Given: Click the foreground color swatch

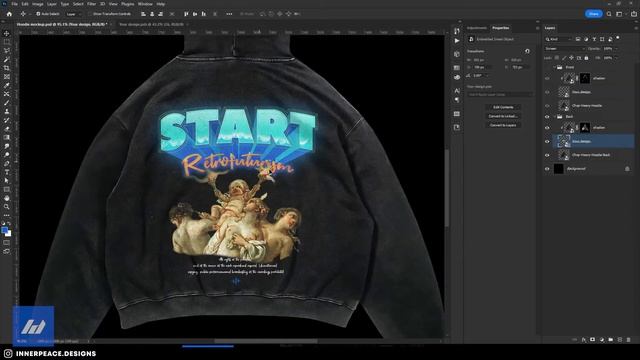Looking at the screenshot, I should point(4,231).
